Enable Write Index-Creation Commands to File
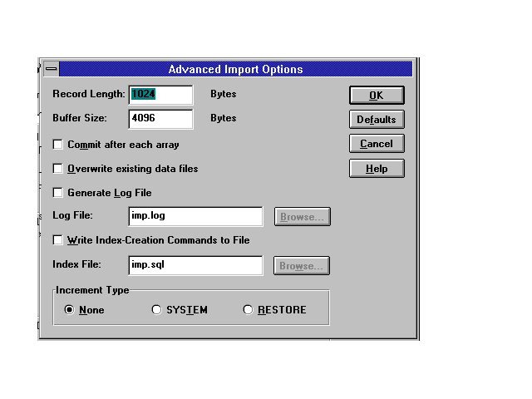Viewport: 532px width, 399px height. (x=58, y=240)
